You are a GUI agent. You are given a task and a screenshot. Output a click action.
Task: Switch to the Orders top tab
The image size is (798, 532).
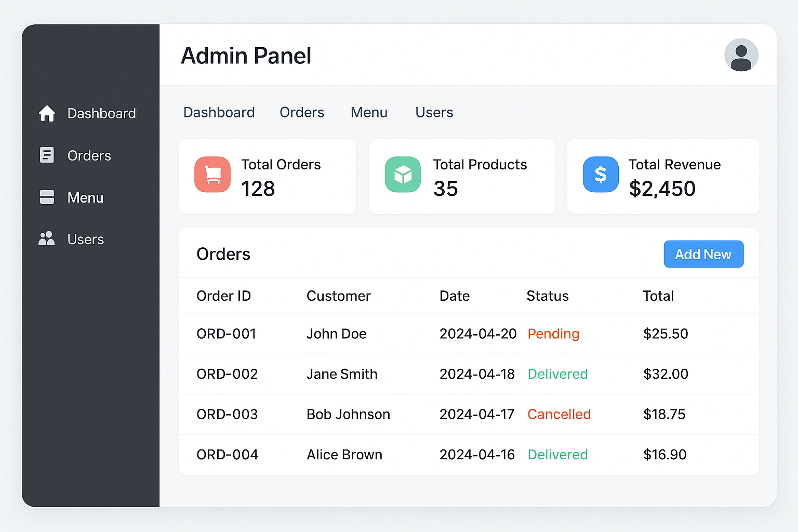tap(302, 112)
